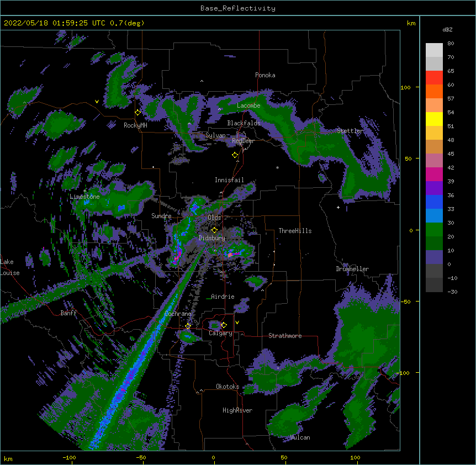Pick the white 70–80 dBZ legend swatch
This screenshot has height=465, width=476.
pos(434,50)
